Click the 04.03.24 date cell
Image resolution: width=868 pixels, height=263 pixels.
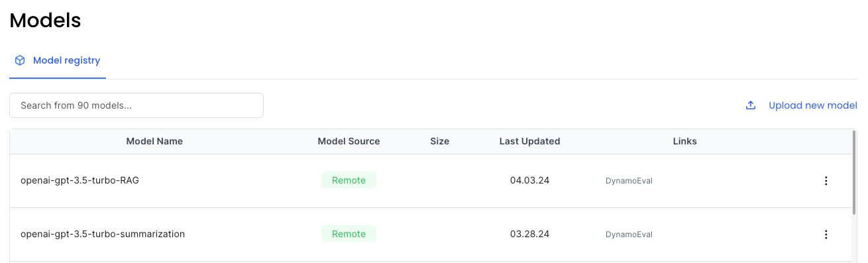[x=529, y=180]
